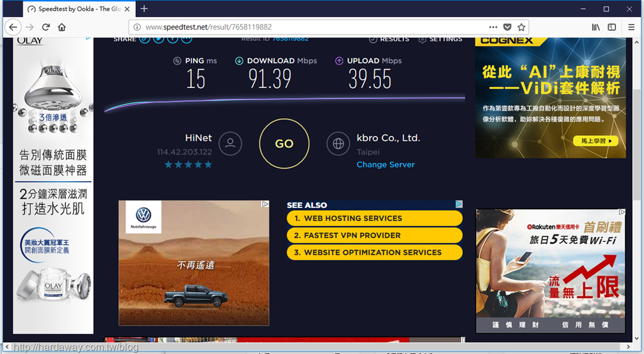
Task: Select the Speedtest by Ookla tab
Action: [79, 9]
